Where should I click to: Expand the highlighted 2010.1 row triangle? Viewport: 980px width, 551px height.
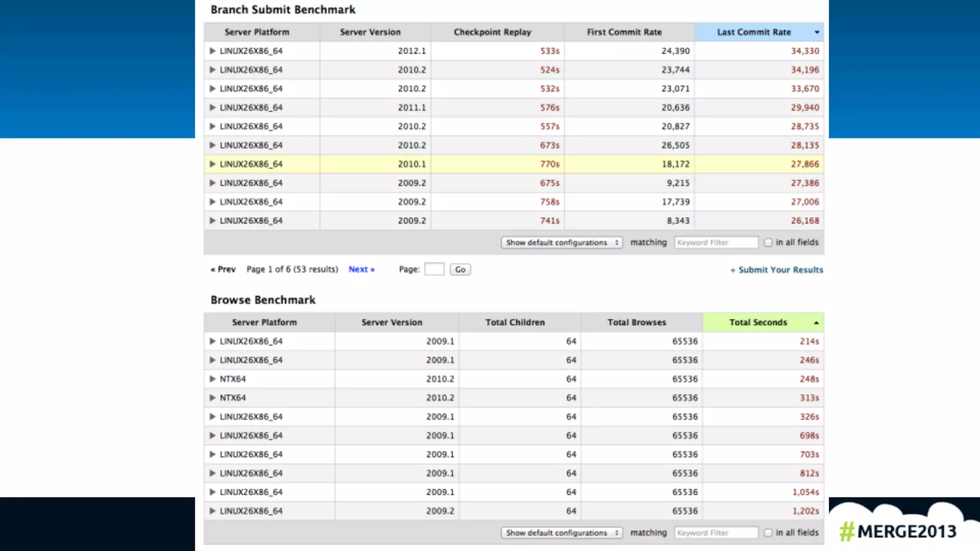[x=212, y=164]
